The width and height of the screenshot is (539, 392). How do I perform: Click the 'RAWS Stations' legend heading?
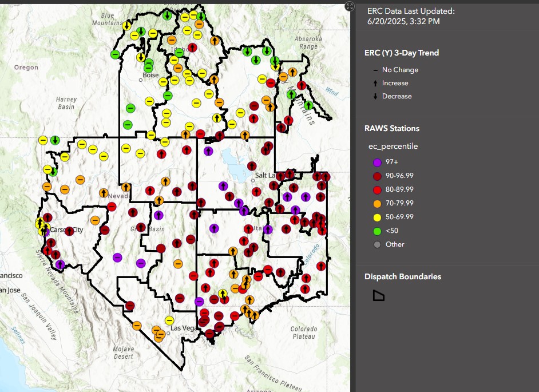click(x=392, y=129)
